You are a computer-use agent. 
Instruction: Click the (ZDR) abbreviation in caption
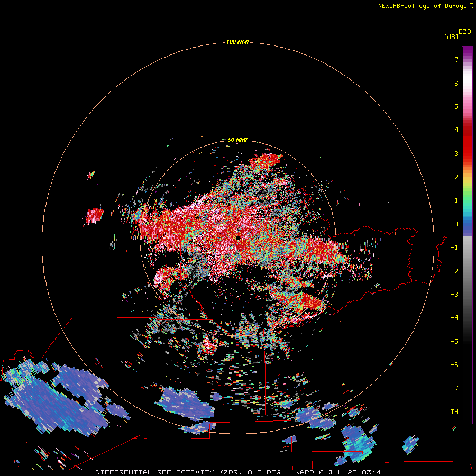[x=231, y=472]
